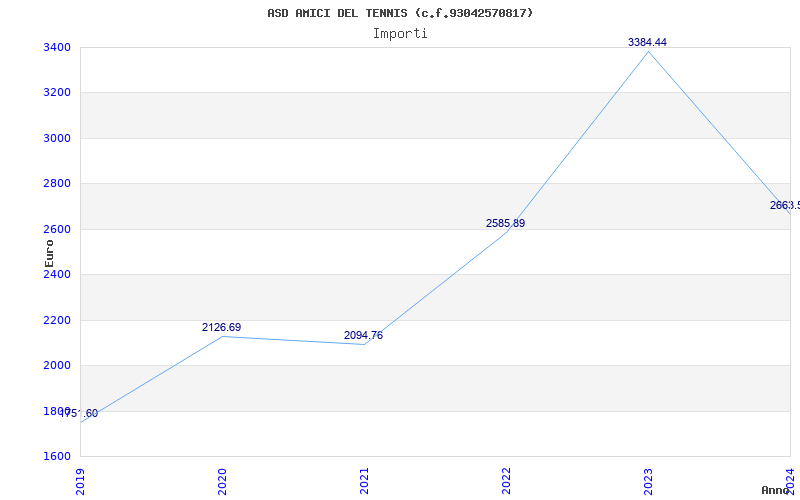800x500 pixels.
Task: Click the Euro axis label
Action: click(x=49, y=254)
